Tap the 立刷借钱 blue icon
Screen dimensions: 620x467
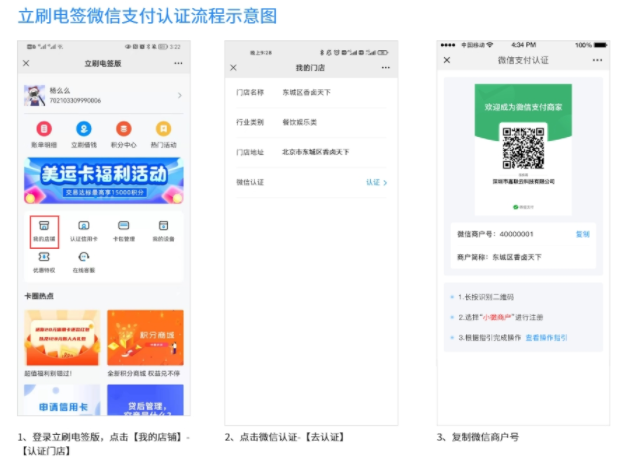tap(84, 129)
